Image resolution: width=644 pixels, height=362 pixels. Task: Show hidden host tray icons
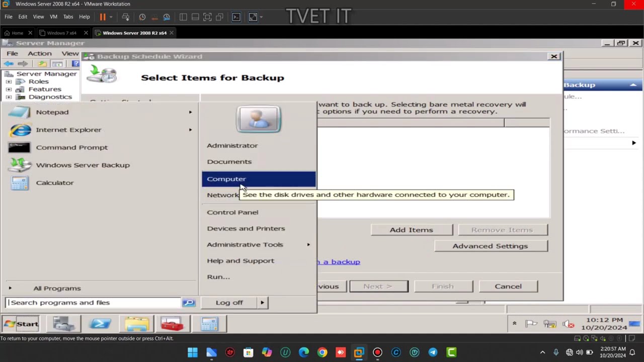tap(542, 353)
